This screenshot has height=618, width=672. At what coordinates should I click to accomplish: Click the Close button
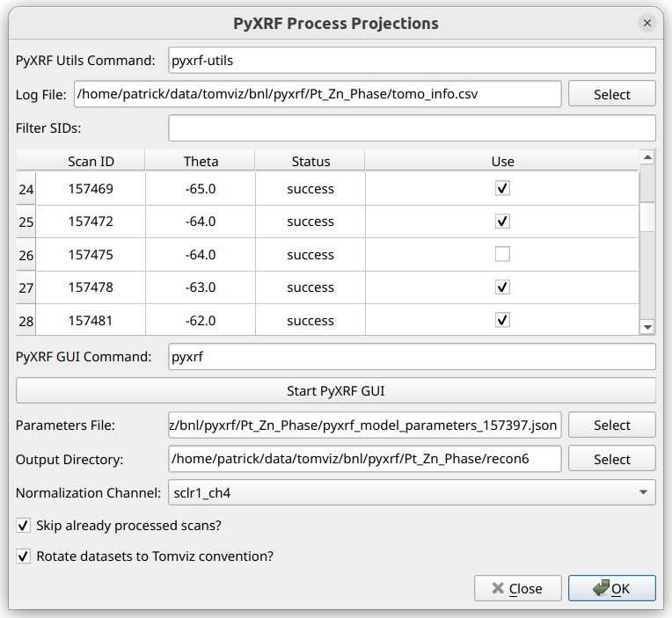click(x=518, y=588)
